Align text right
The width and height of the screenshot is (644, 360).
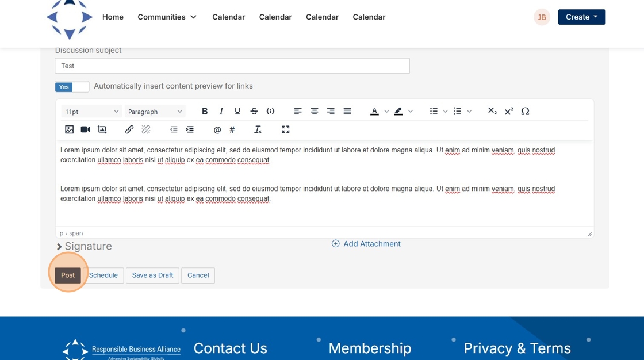coord(331,112)
